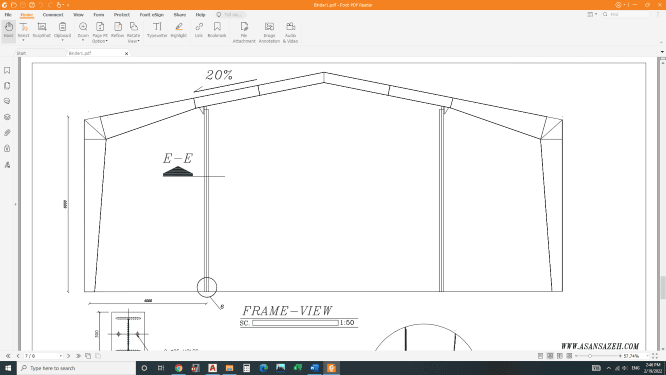The image size is (666, 375).
Task: Choose the Select text tool
Action: coord(23,31)
